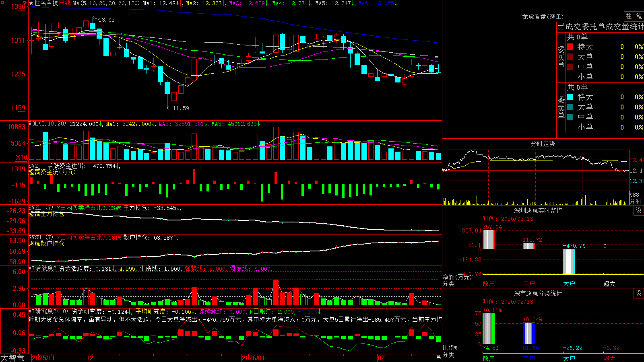Switch to 笔 tick view

[x=639, y=16]
